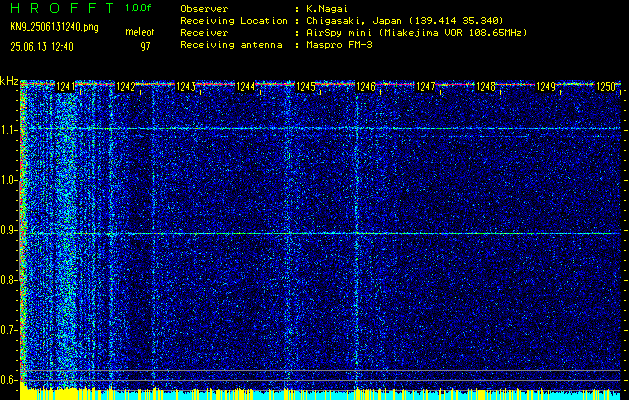Click the date stamp 25.06.13 12:40
Screen dimensions: 629x400
(42, 47)
